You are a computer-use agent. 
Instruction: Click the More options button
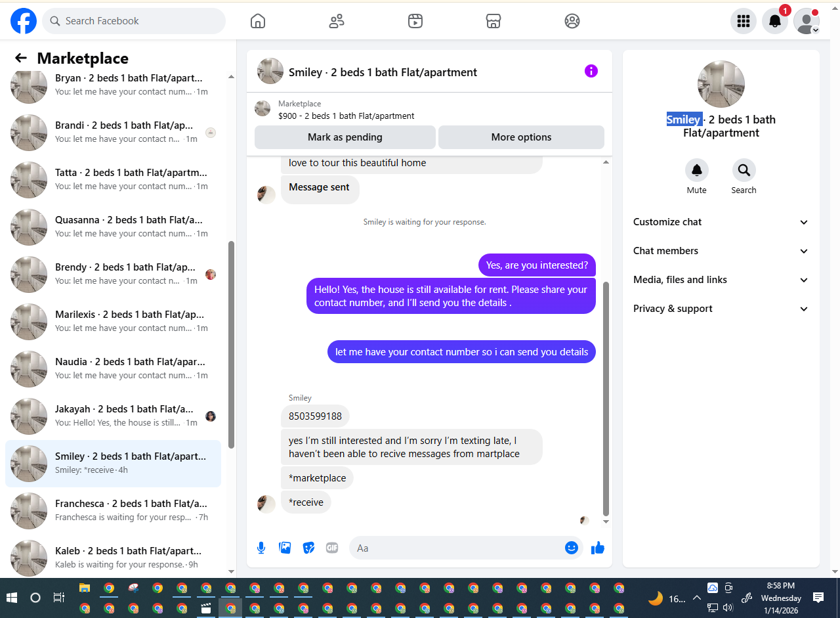(x=521, y=137)
